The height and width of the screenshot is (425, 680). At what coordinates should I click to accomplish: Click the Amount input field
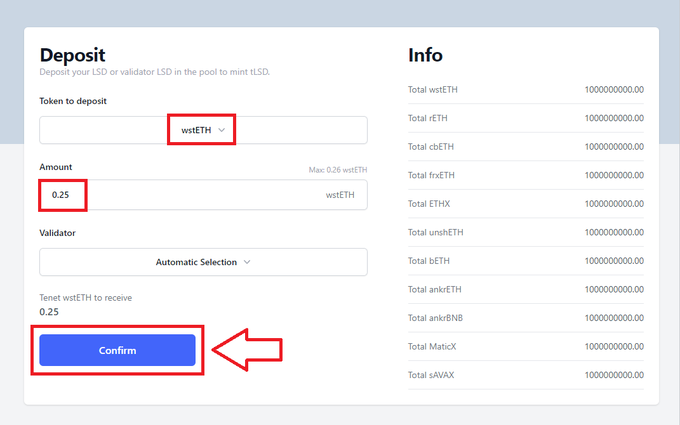(203, 195)
